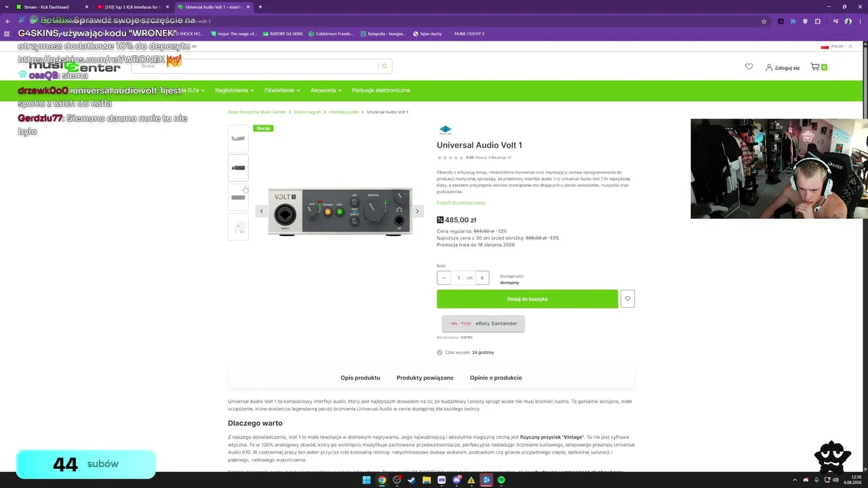Open the Chrome profile avatar

(x=848, y=21)
